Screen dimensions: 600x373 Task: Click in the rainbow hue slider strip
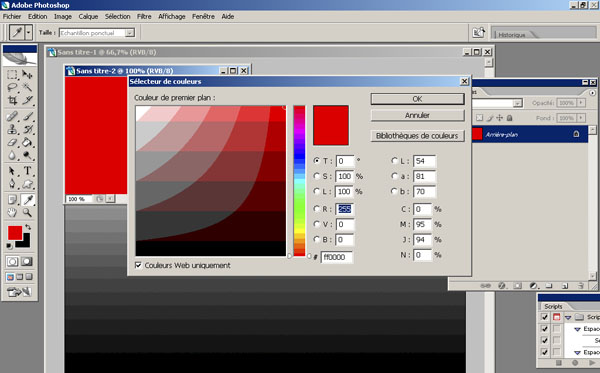(x=299, y=181)
